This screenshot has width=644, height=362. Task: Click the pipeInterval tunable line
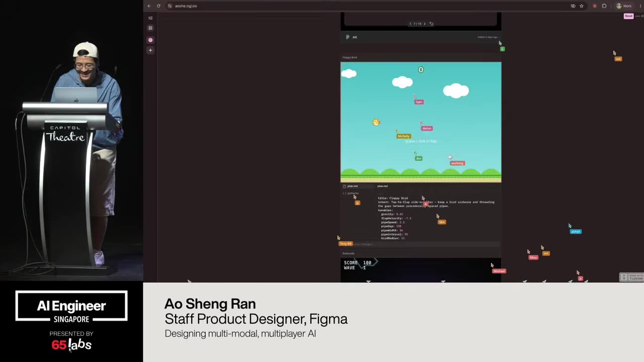coord(394,234)
